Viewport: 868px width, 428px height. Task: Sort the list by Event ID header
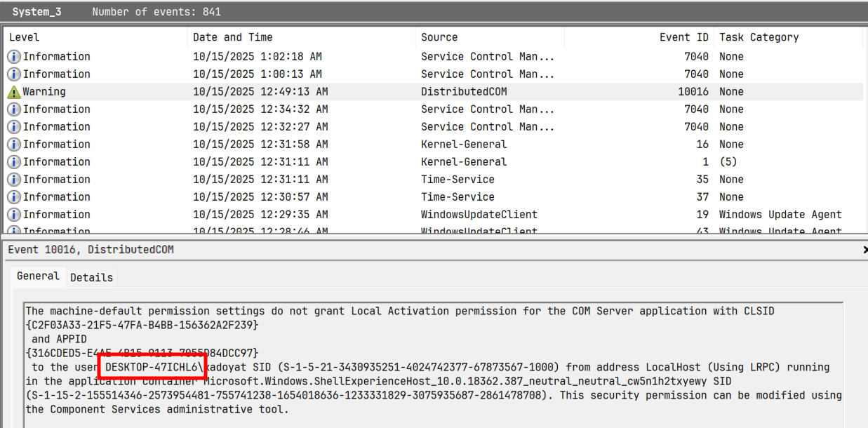click(683, 37)
